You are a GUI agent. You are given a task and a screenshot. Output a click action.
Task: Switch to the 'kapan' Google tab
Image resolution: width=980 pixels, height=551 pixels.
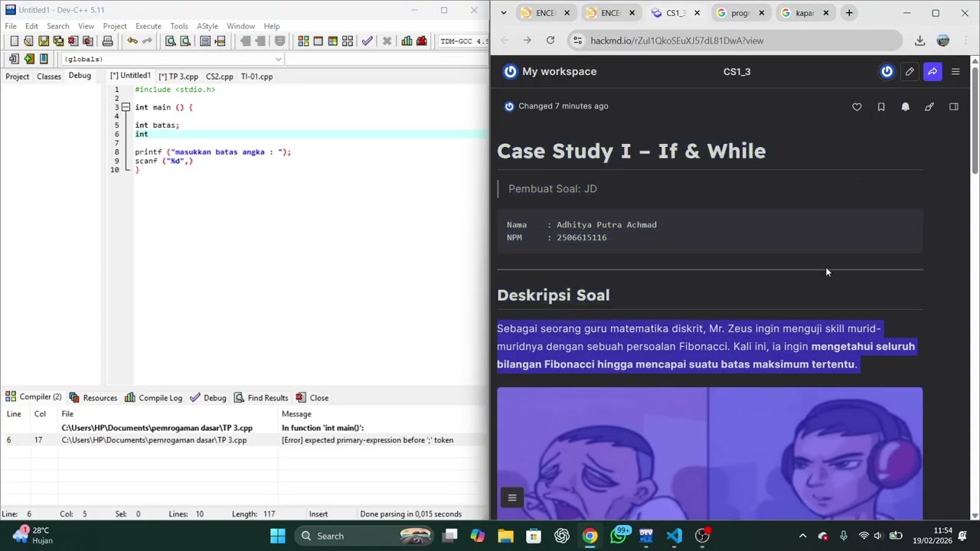tap(805, 13)
